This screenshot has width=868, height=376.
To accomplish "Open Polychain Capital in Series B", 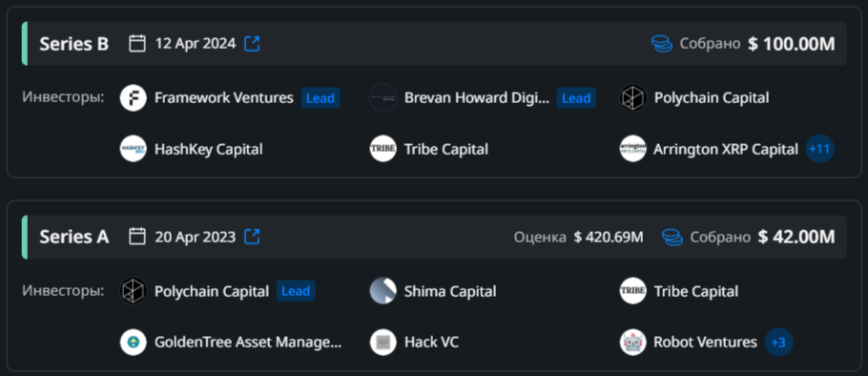I will pyautogui.click(x=712, y=98).
